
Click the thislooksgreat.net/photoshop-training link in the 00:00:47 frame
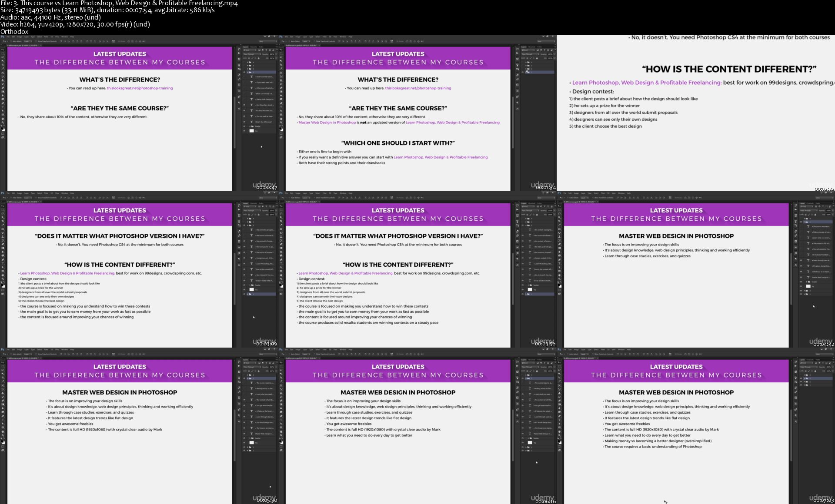pyautogui.click(x=140, y=88)
